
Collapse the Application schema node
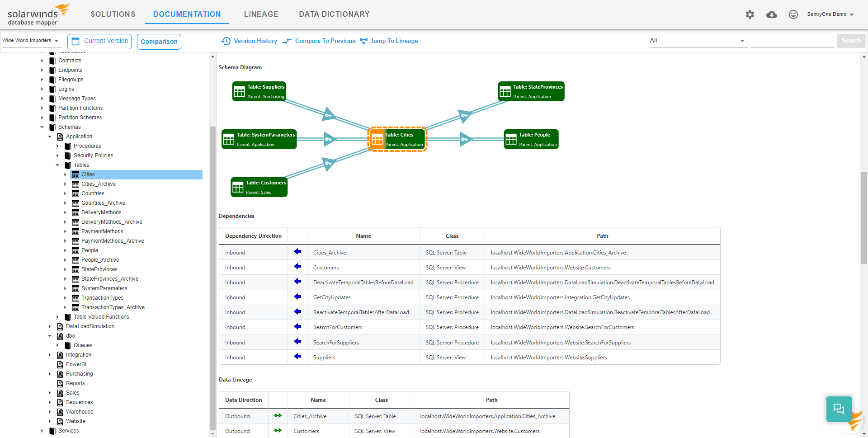pyautogui.click(x=50, y=137)
